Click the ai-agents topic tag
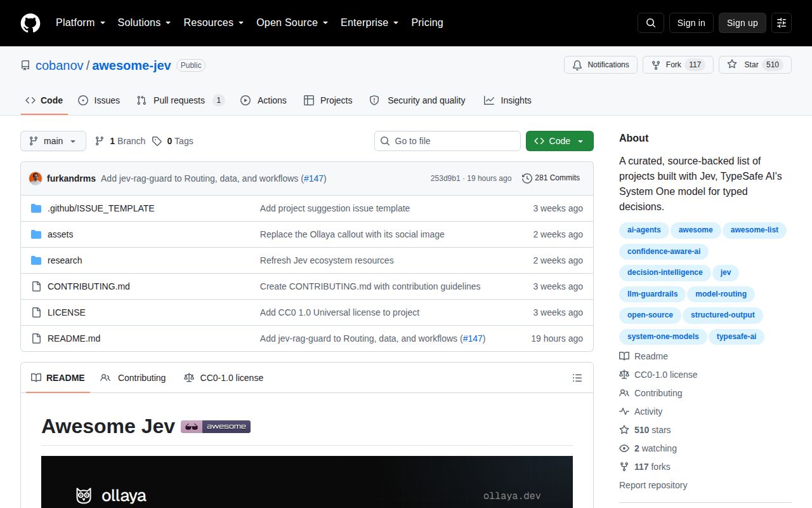 click(644, 230)
